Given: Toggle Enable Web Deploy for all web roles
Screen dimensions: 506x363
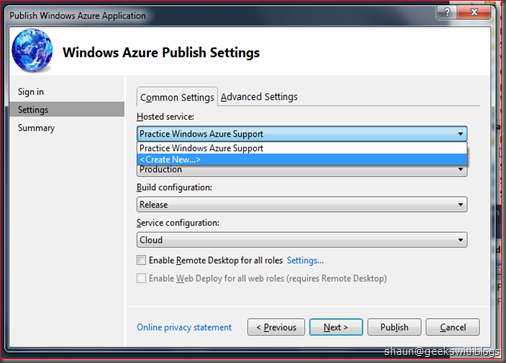Looking at the screenshot, I should point(141,278).
